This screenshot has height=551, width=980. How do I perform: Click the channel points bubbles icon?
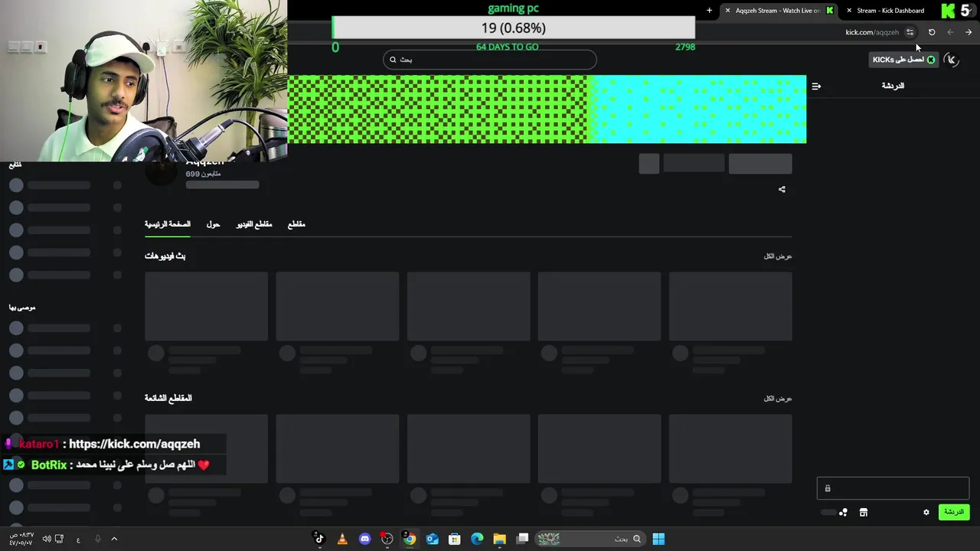[x=843, y=513]
